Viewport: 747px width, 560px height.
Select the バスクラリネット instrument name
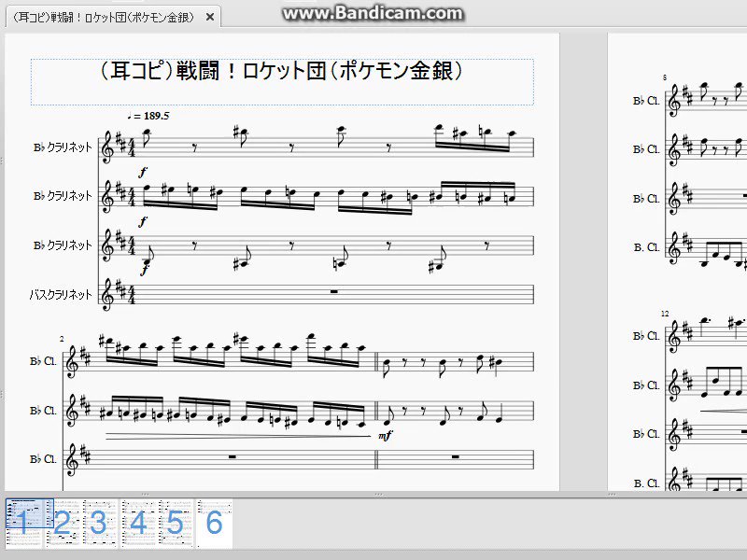click(61, 295)
